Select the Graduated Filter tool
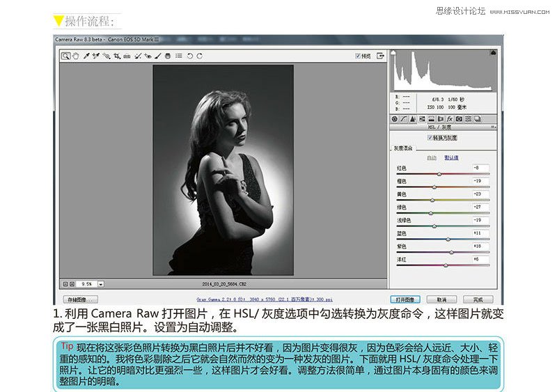 168,56
